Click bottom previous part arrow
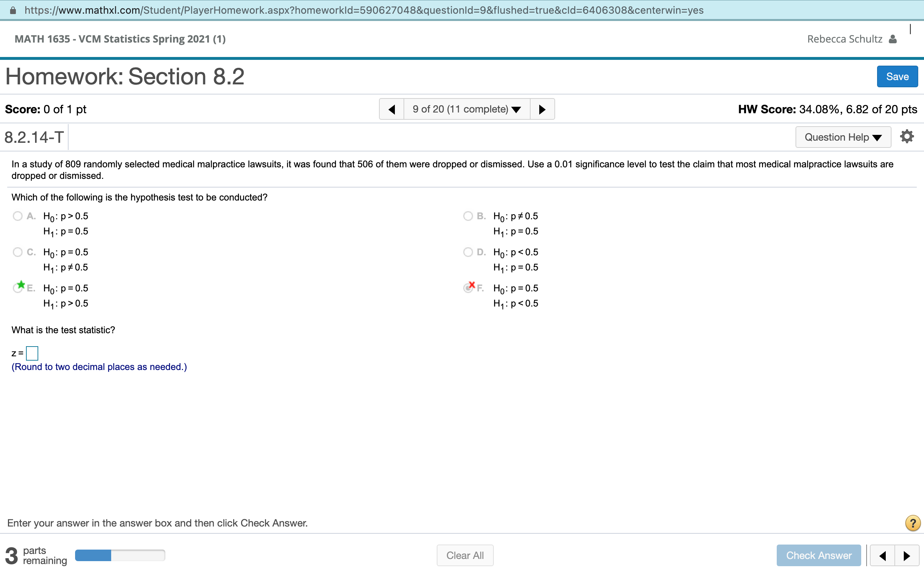The image size is (924, 577). click(x=882, y=555)
